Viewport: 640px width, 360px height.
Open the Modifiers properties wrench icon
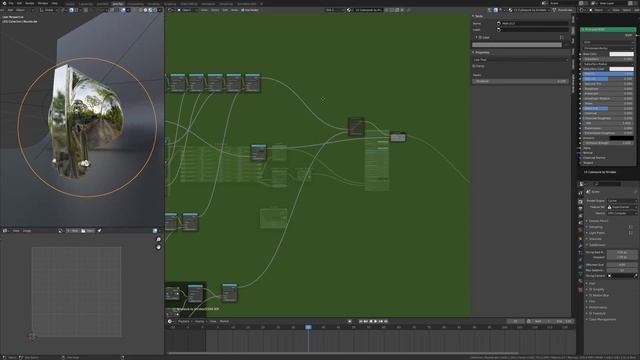(x=580, y=246)
